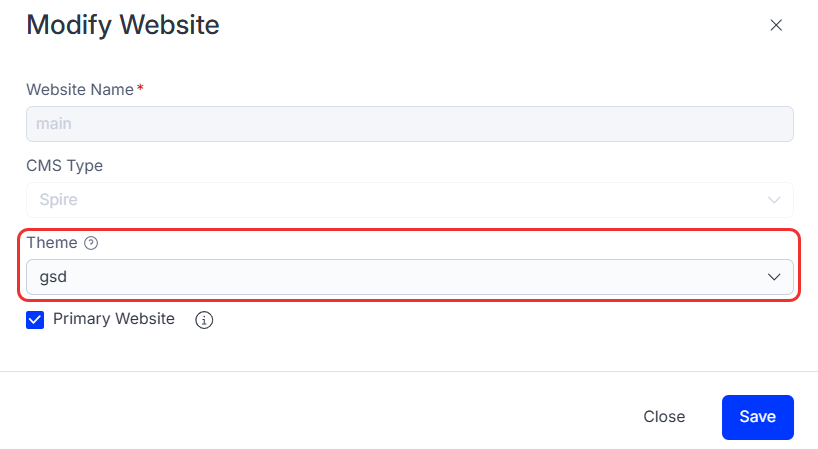Click the Primary Website info icon

click(204, 320)
